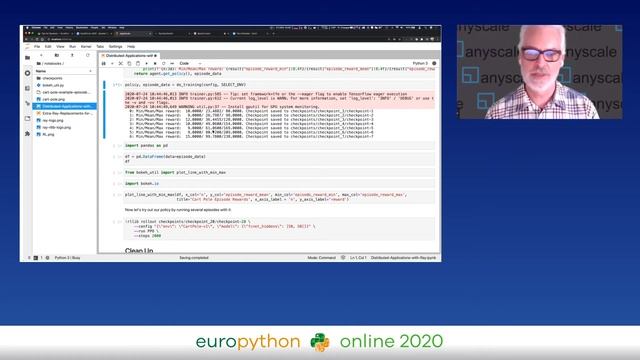Click the trusted notebook shield icon in status bar
Viewport: 640px width, 360px height.
[x=343, y=258]
